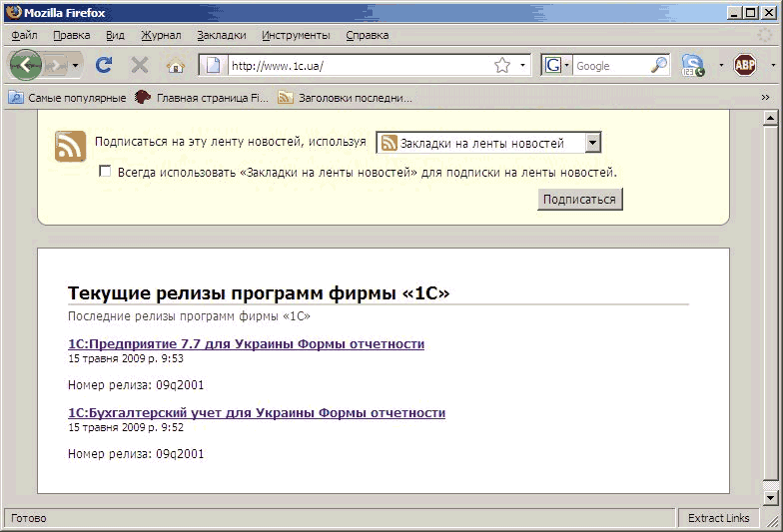Open the address bar history dropdown

tap(523, 66)
